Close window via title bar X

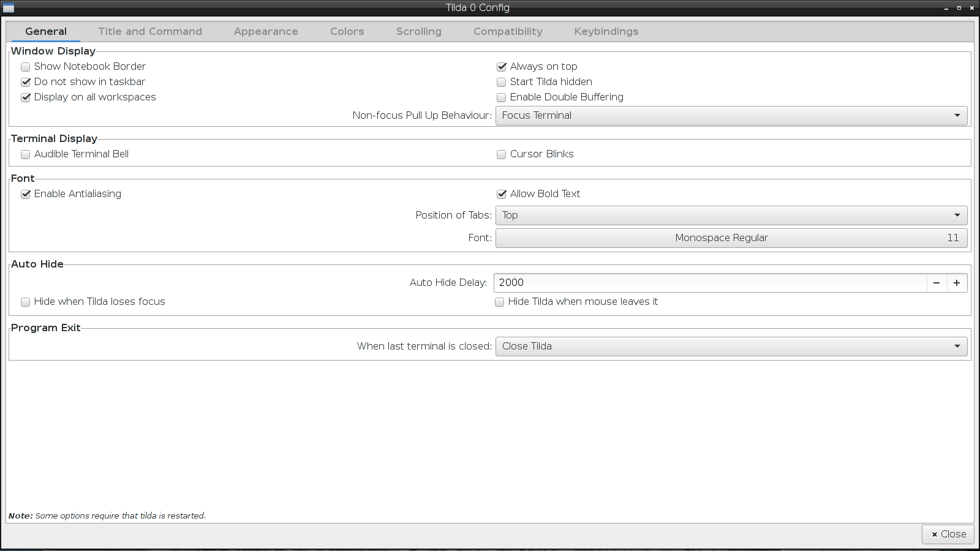click(x=972, y=8)
